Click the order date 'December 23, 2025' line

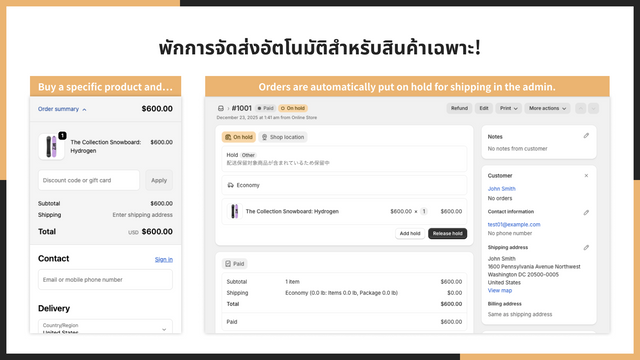pos(267,118)
